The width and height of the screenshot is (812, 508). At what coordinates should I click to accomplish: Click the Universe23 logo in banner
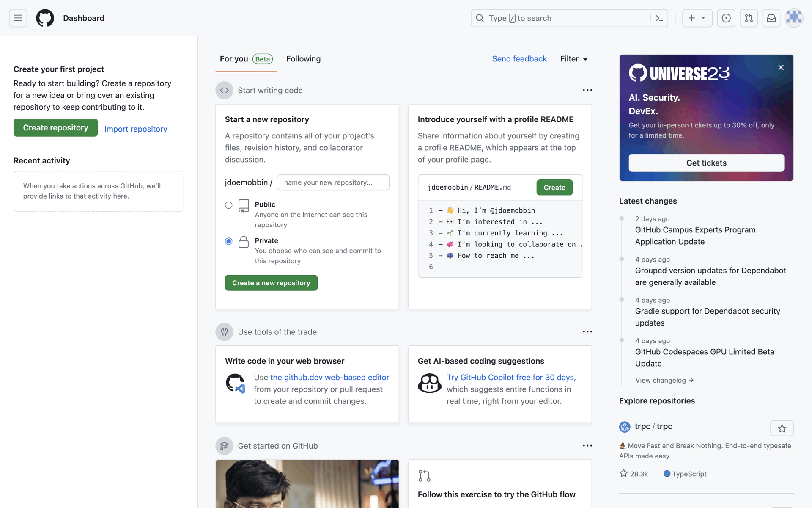click(x=679, y=73)
